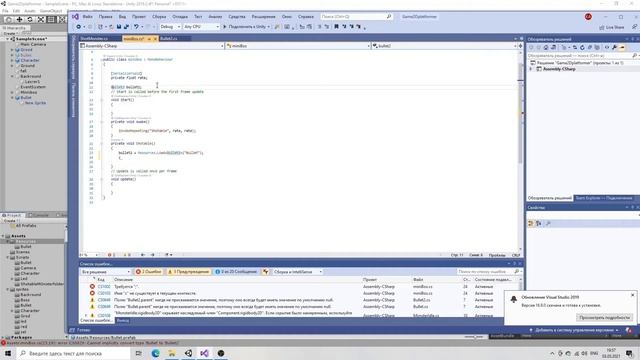Click the Windows Start button
Screen dimensions: 640x360
tap(8, 353)
